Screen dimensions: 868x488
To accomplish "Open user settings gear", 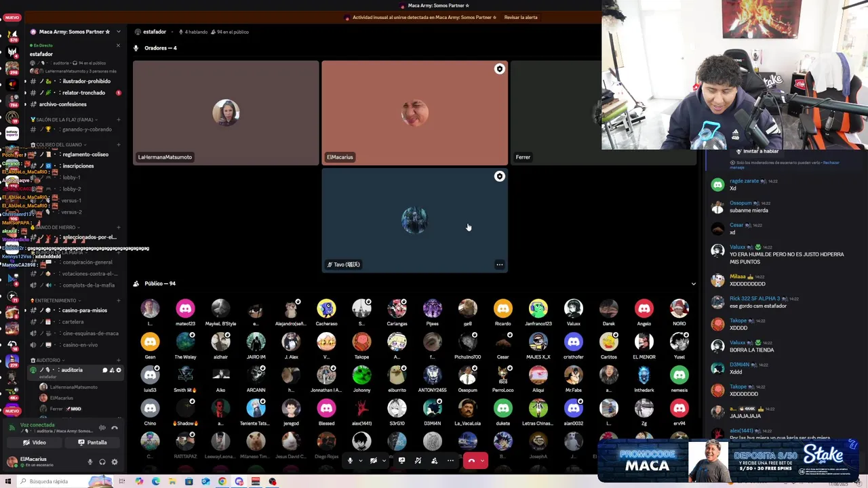I will tap(114, 462).
